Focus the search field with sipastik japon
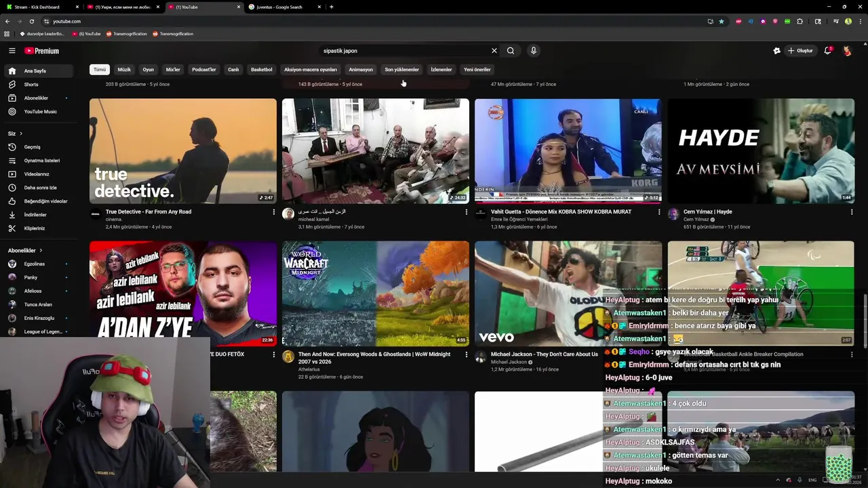This screenshot has height=488, width=868. pyautogui.click(x=403, y=51)
